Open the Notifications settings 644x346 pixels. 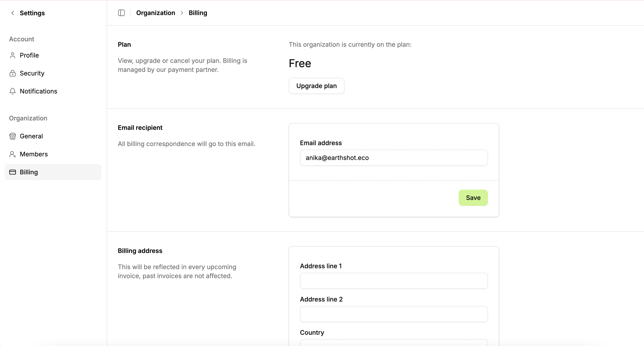tap(38, 91)
